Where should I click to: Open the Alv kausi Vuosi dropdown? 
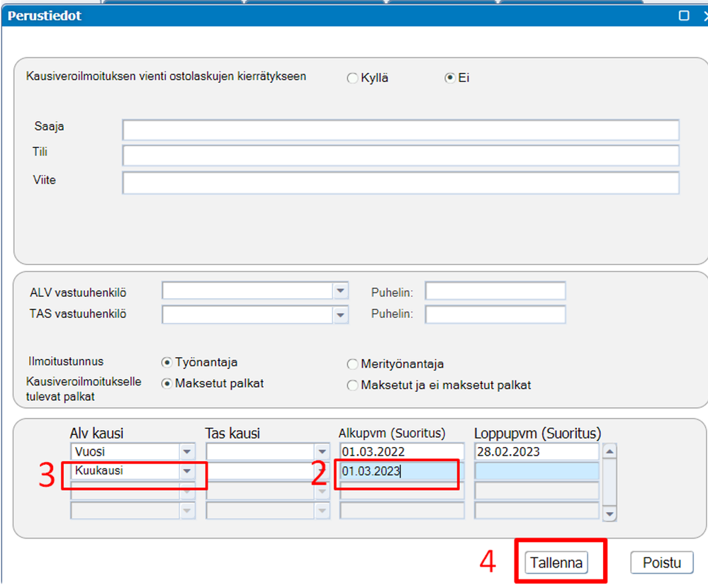(187, 451)
